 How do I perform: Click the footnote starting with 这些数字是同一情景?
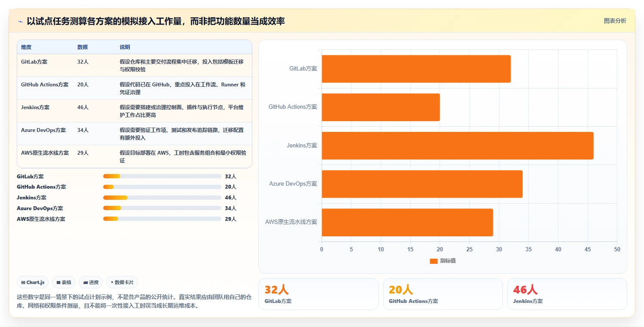coord(134,301)
